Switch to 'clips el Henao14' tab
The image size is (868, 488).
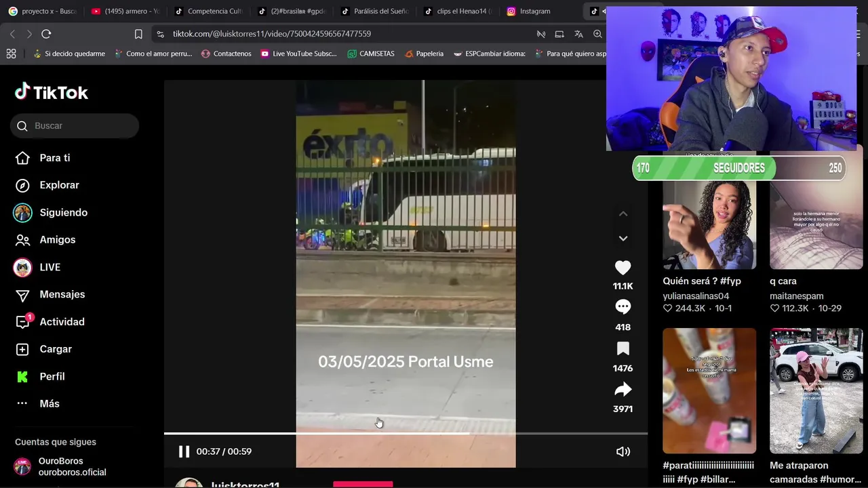tap(458, 12)
